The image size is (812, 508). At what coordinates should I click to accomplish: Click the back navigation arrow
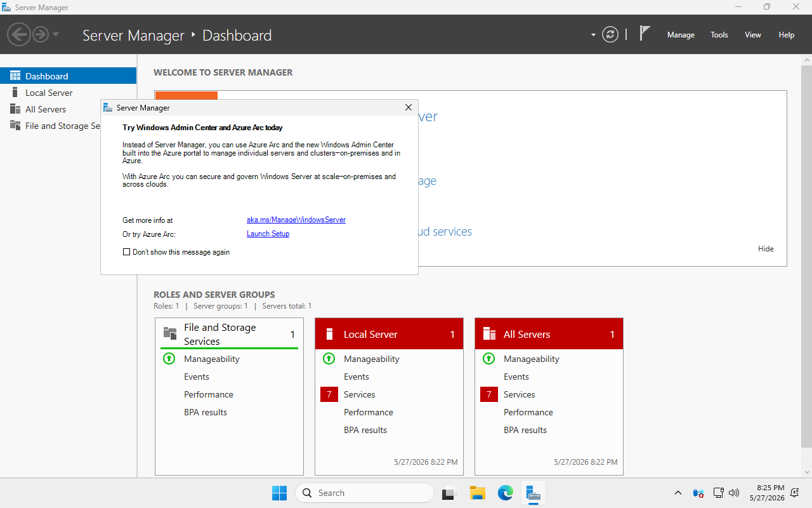tap(20, 34)
